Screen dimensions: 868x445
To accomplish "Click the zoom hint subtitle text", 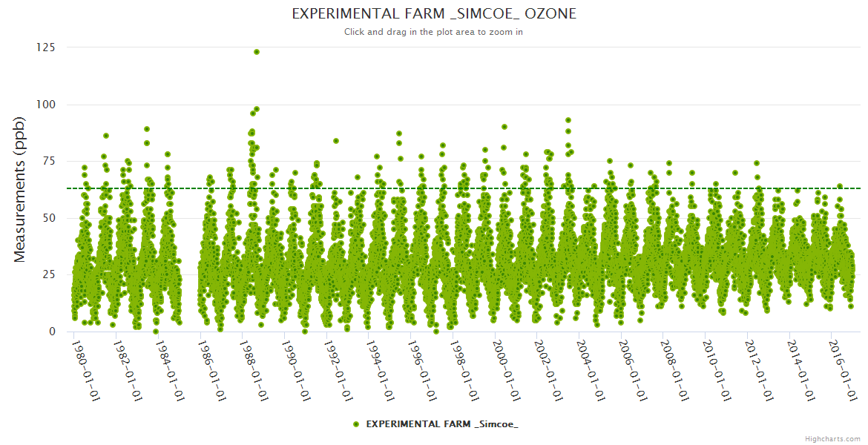I will pos(434,32).
